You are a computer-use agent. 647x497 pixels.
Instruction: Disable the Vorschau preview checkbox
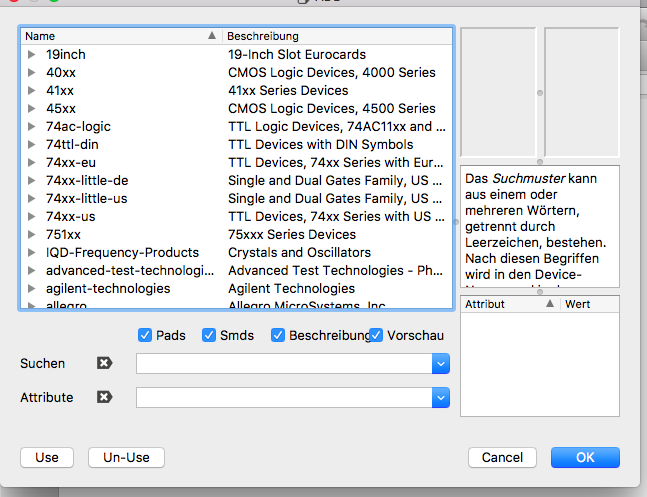(x=376, y=335)
